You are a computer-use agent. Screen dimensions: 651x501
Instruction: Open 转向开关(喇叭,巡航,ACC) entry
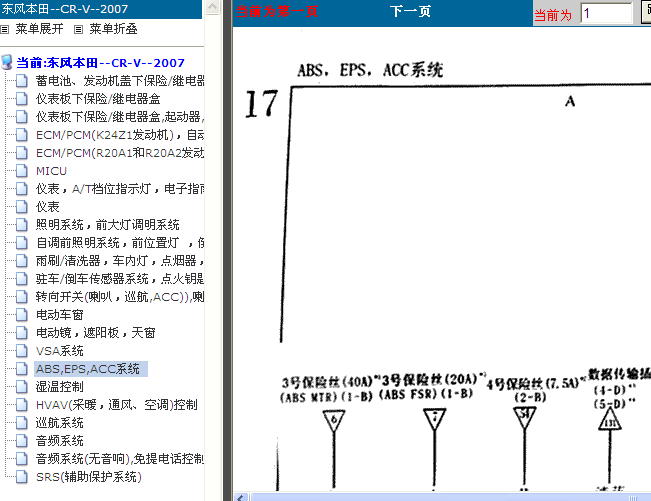click(120, 297)
